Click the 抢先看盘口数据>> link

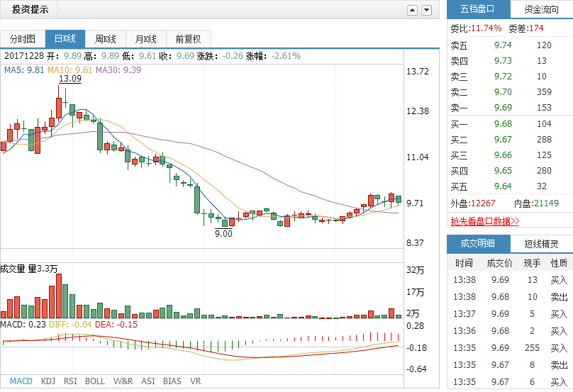tap(485, 221)
